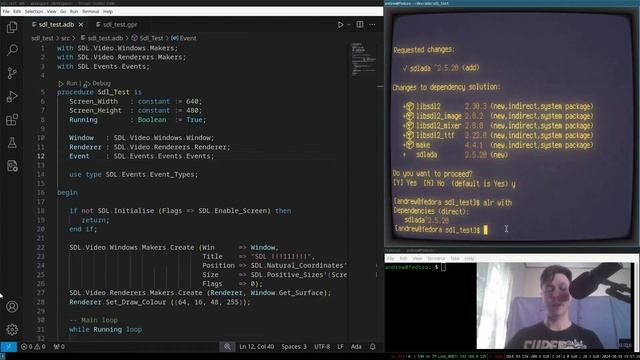Click the Run file play button

[340, 24]
